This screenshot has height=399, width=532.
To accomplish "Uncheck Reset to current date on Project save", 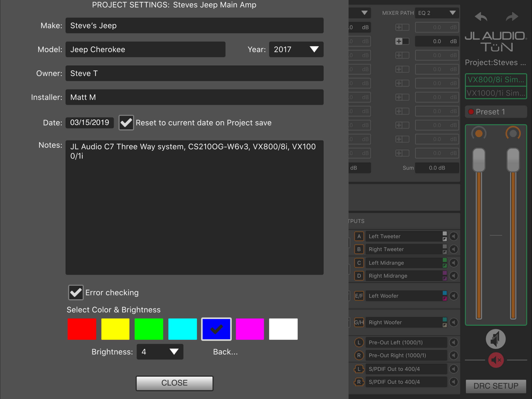I will click(x=126, y=123).
